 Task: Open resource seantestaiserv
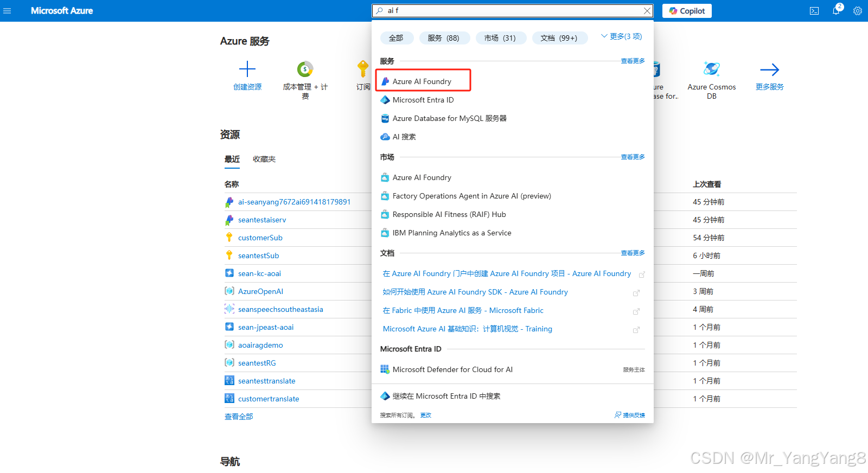pyautogui.click(x=262, y=220)
